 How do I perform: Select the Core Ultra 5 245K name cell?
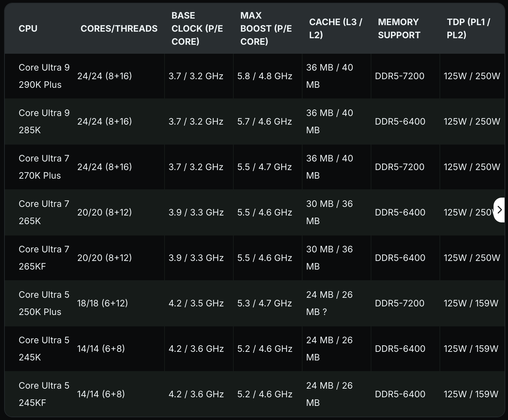point(44,349)
